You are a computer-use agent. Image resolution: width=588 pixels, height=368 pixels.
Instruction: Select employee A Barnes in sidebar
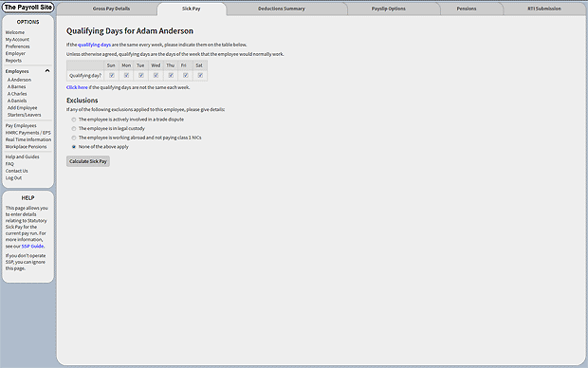(x=16, y=86)
